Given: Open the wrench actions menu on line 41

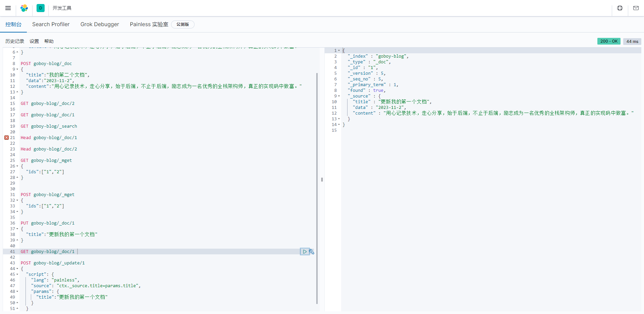Looking at the screenshot, I should click(x=312, y=252).
